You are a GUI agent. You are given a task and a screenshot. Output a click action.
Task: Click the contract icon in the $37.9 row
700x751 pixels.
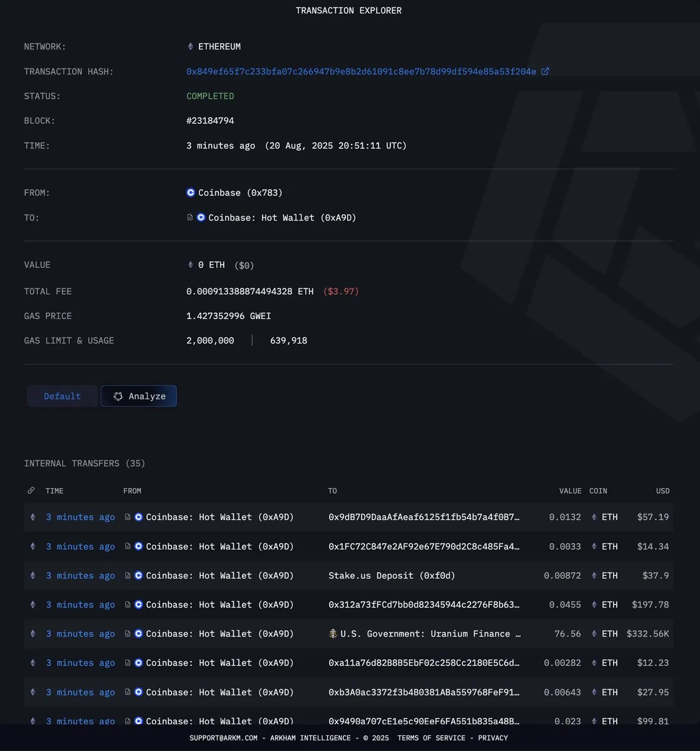[128, 576]
